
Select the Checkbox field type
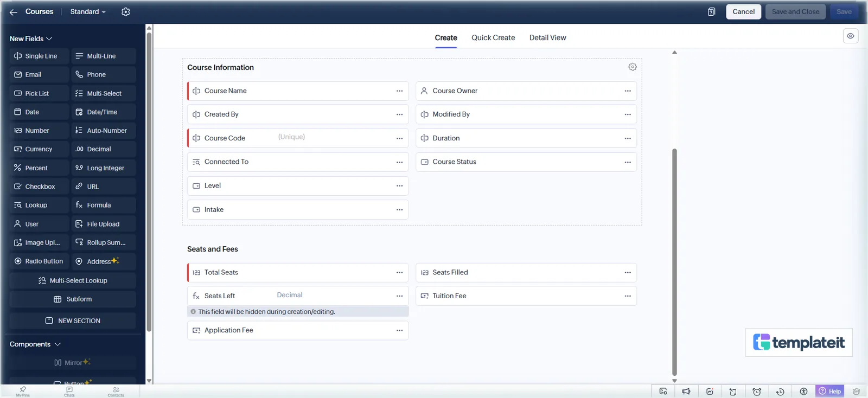tap(40, 187)
